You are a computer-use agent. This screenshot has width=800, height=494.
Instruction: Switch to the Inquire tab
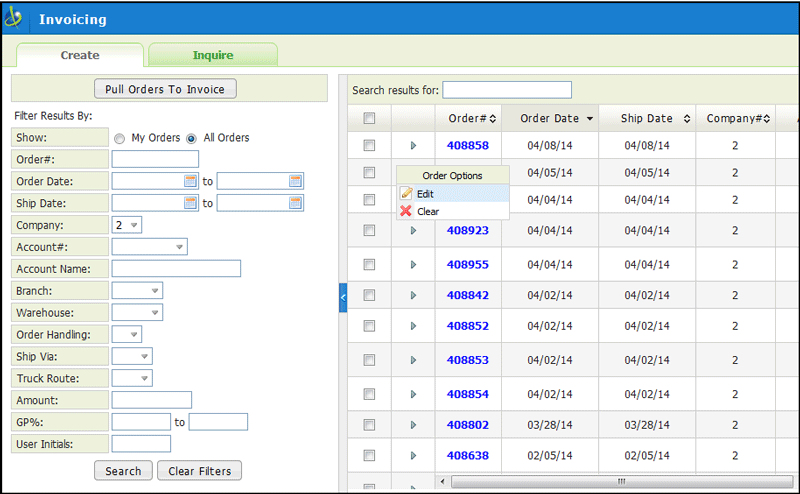213,55
